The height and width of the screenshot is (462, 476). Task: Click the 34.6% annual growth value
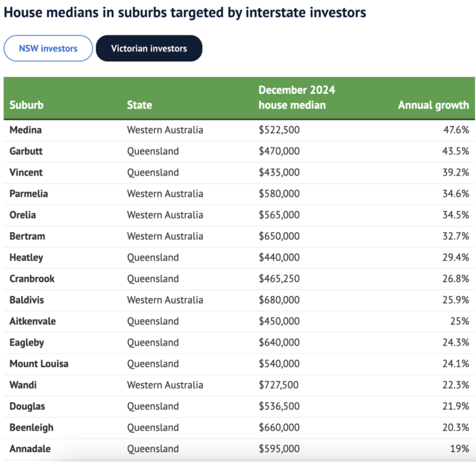[456, 194]
